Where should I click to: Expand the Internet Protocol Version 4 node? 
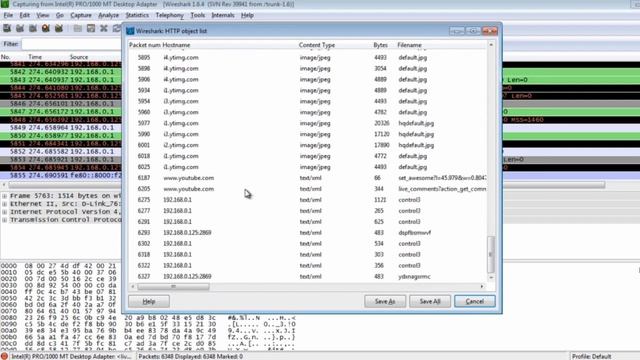pos(4,212)
